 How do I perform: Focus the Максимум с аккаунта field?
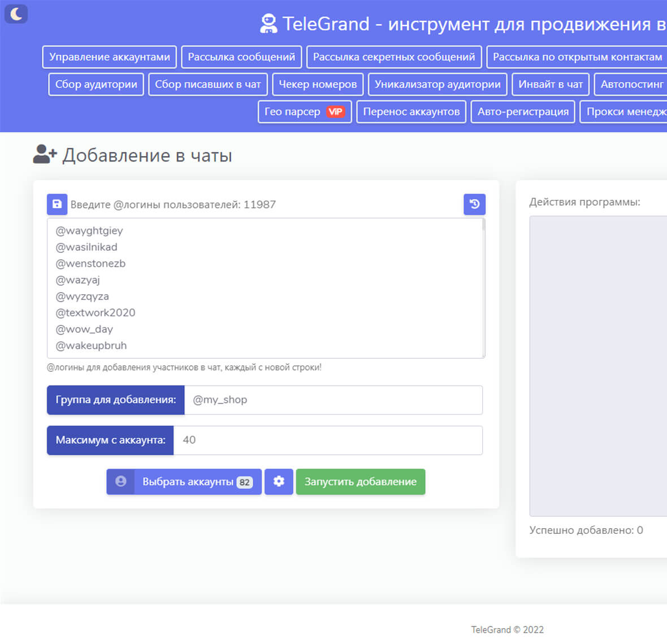[x=328, y=440]
